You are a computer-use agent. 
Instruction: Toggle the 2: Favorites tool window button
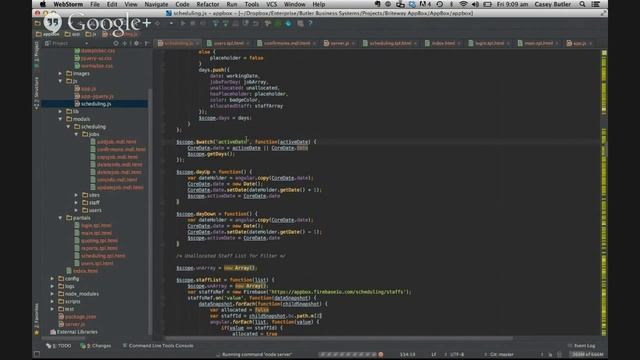pos(36,319)
